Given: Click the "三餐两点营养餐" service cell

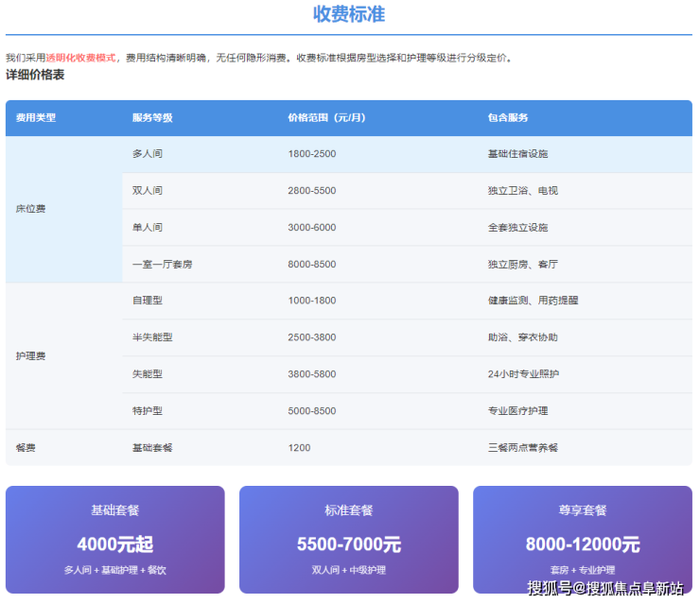Looking at the screenshot, I should pyautogui.click(x=523, y=448).
